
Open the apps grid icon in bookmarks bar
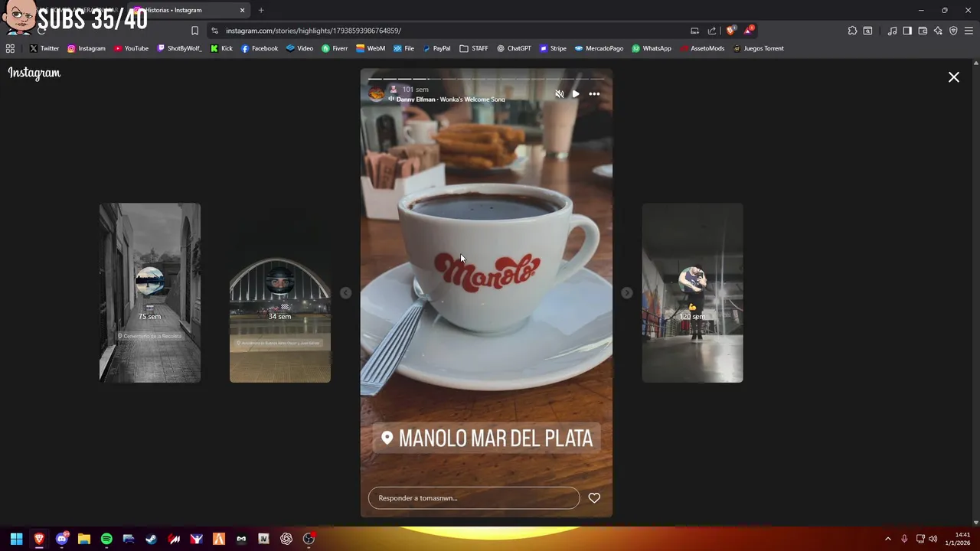10,48
